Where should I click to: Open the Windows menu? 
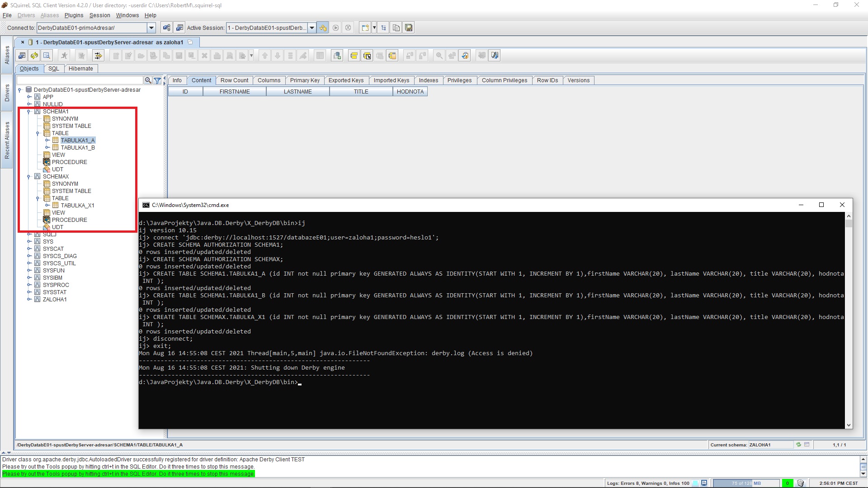[127, 15]
